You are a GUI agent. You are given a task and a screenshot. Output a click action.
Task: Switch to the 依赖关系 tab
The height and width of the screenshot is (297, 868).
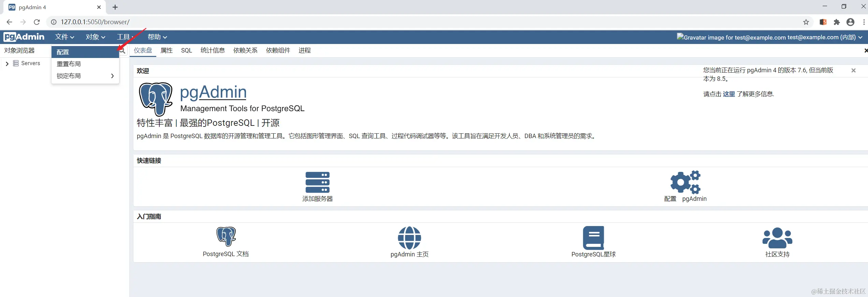coord(245,50)
